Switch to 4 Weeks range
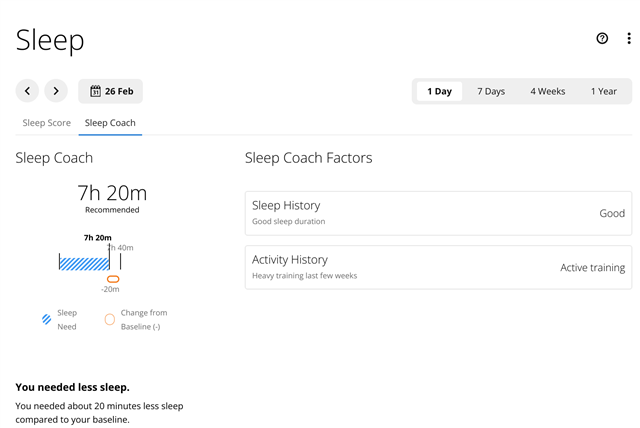Viewport: 640px width, 428px height. pos(547,91)
